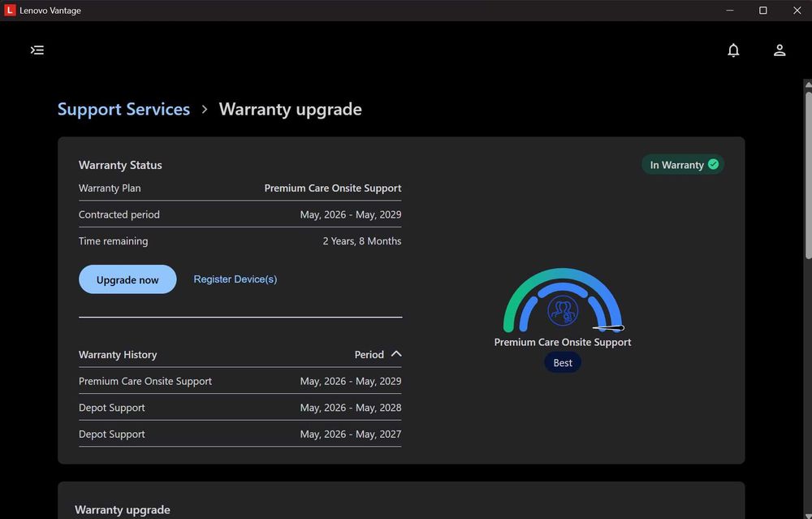Open the hamburger navigation menu icon

pyautogui.click(x=37, y=50)
